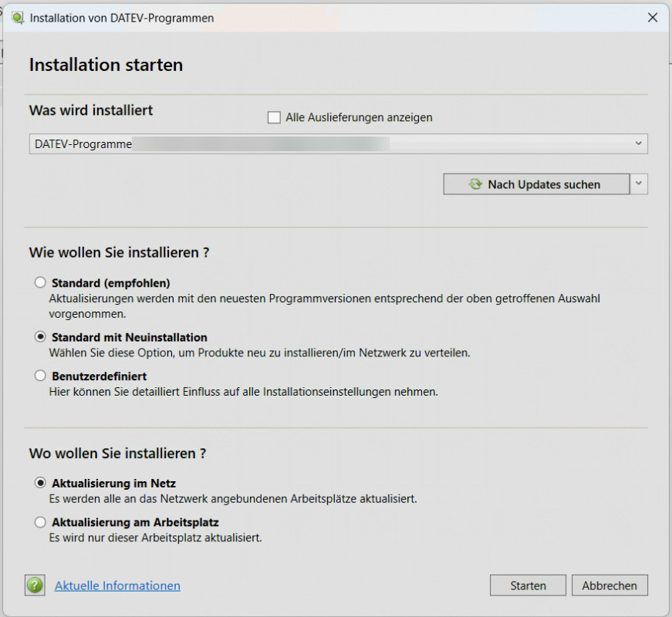Click the DATEV installer icon in title bar
This screenshot has height=617, width=672.
(x=18, y=18)
